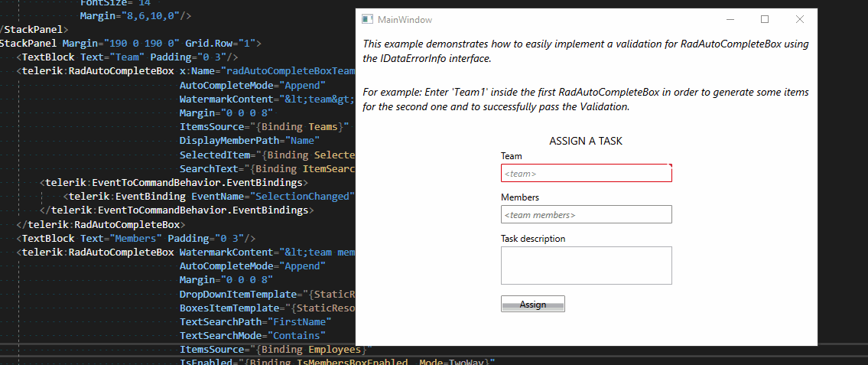Click the ASSIGN A TASK heading
This screenshot has width=868, height=365.
point(586,142)
